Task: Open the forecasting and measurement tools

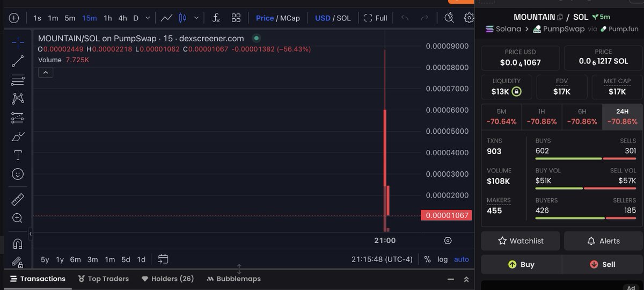Action: [x=18, y=118]
